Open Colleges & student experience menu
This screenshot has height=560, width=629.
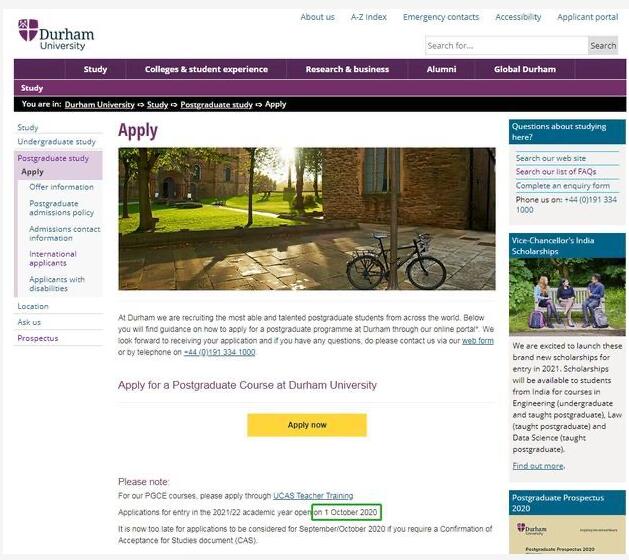[206, 69]
